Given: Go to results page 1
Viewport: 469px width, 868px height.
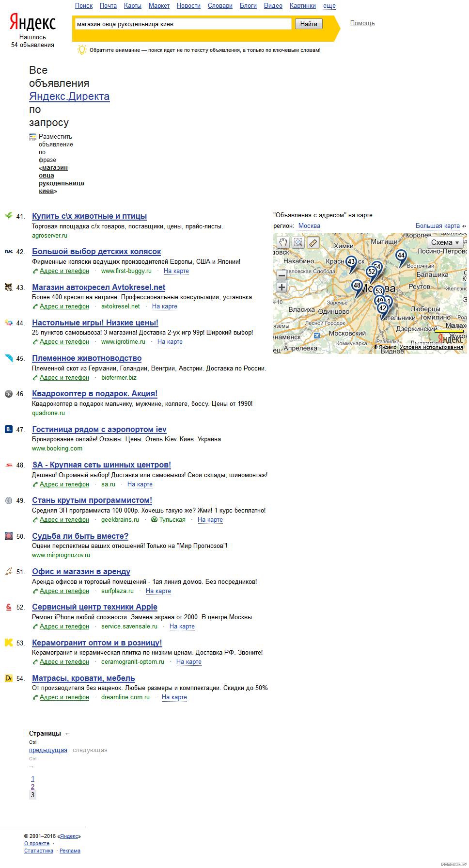Looking at the screenshot, I should coord(32,779).
